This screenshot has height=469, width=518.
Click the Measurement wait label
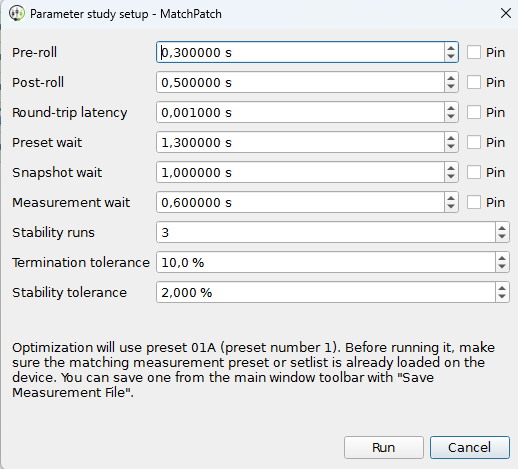71,203
